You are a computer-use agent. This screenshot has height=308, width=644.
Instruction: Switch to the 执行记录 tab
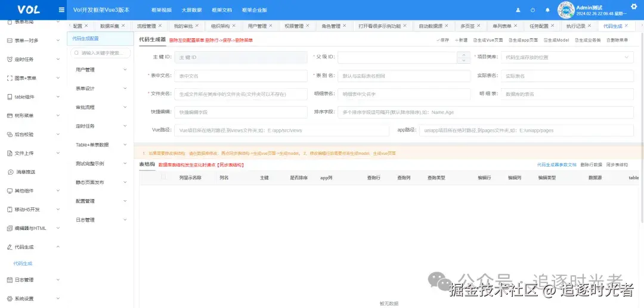tap(576, 26)
